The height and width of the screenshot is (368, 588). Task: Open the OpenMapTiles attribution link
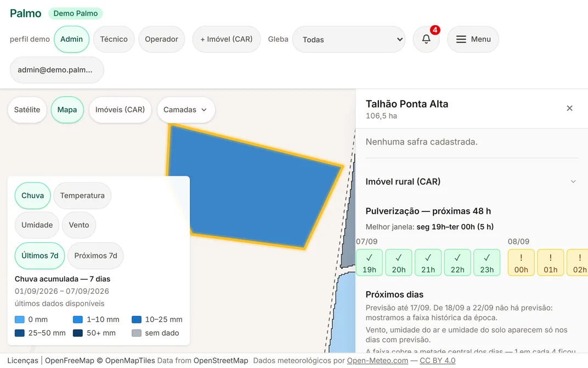pos(130,360)
